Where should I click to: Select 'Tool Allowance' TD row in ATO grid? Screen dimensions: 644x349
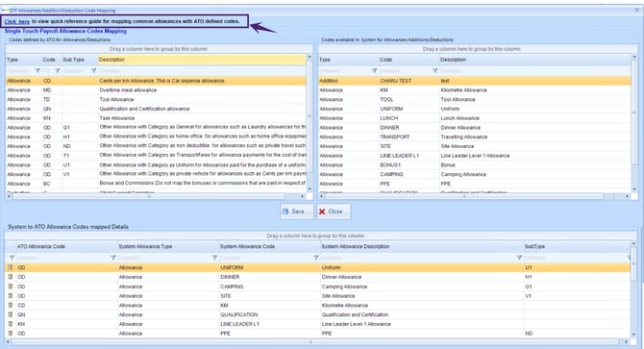point(156,99)
